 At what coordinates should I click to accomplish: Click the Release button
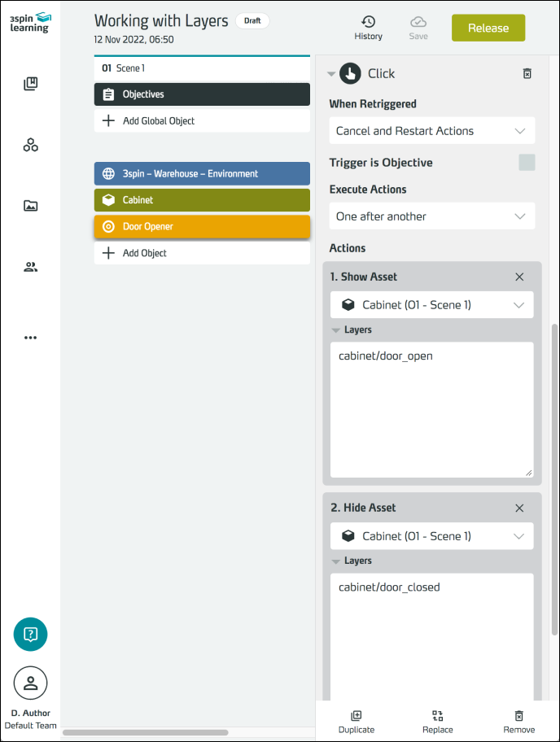488,28
